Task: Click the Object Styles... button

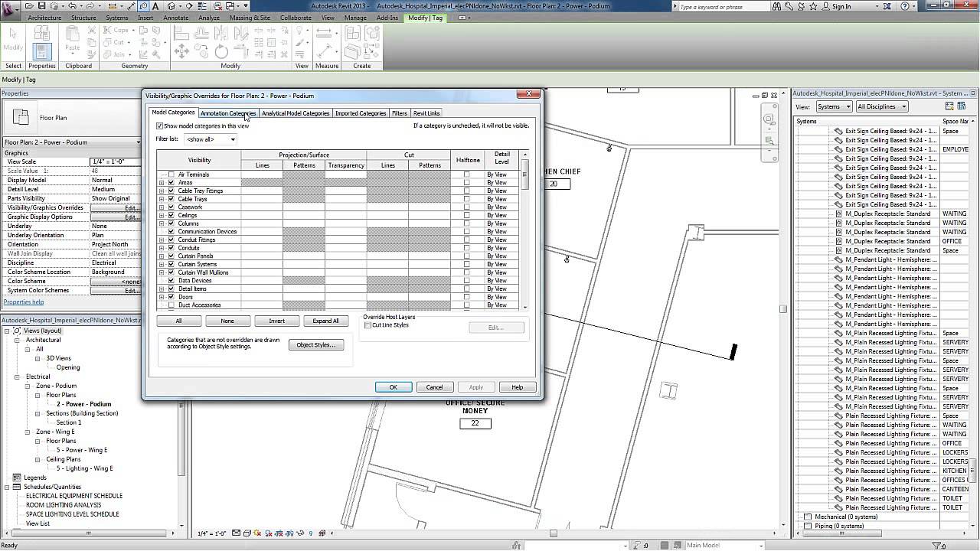Action: pos(316,345)
